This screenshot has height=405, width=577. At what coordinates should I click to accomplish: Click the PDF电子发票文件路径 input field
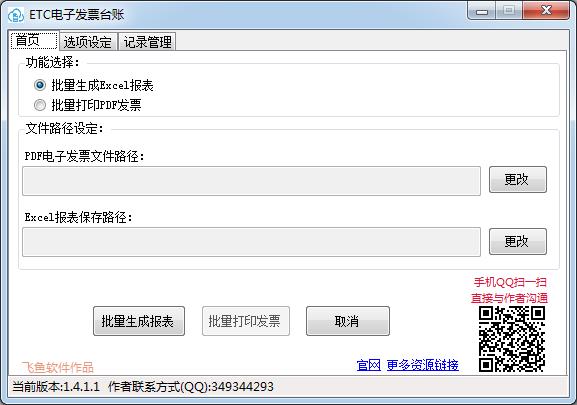point(251,181)
